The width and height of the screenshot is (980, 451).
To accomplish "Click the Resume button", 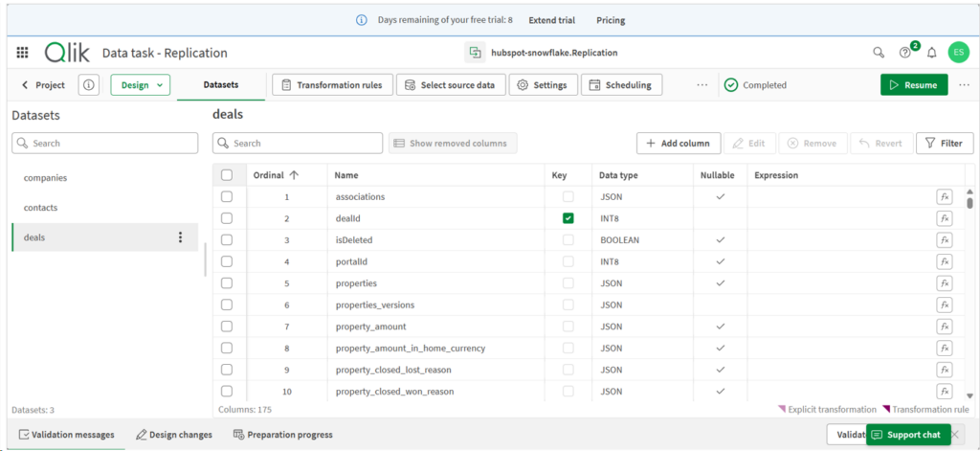I will coord(914,85).
